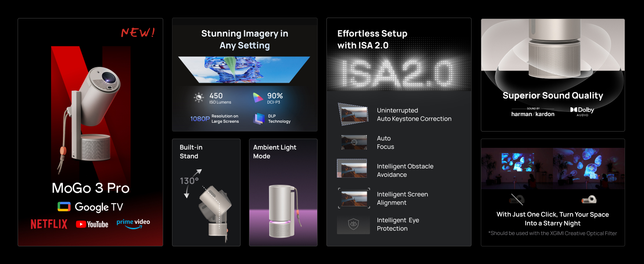Image resolution: width=644 pixels, height=264 pixels.
Task: Click the red NEW! badge
Action: click(x=138, y=33)
